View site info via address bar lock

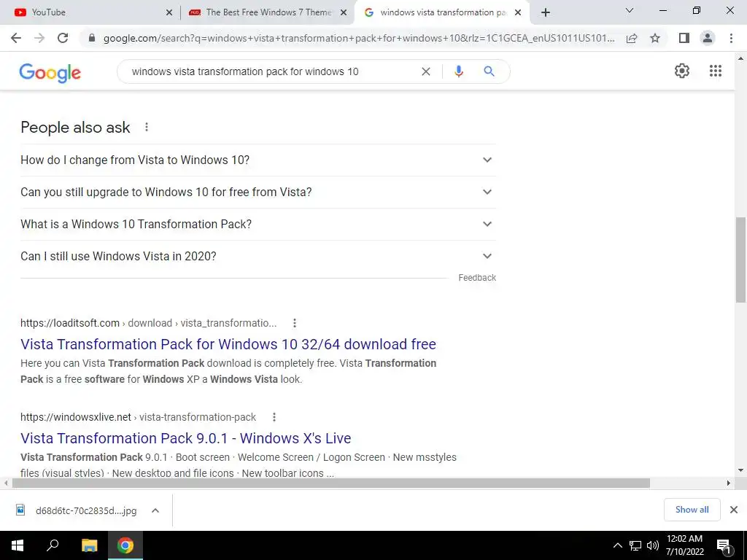pyautogui.click(x=92, y=38)
